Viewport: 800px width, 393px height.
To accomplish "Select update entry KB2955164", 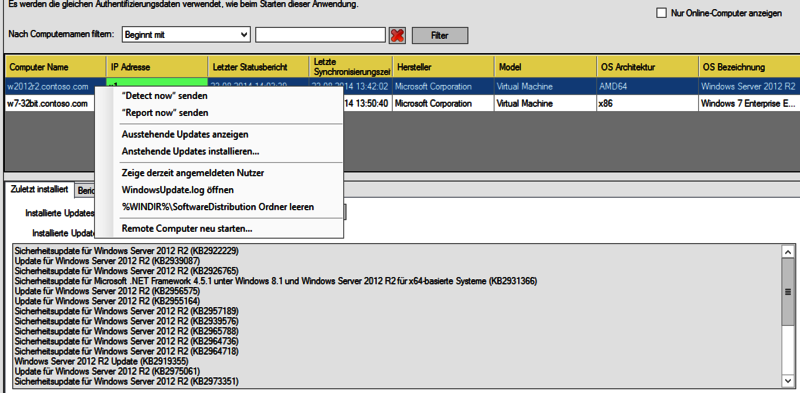I will coord(107,301).
